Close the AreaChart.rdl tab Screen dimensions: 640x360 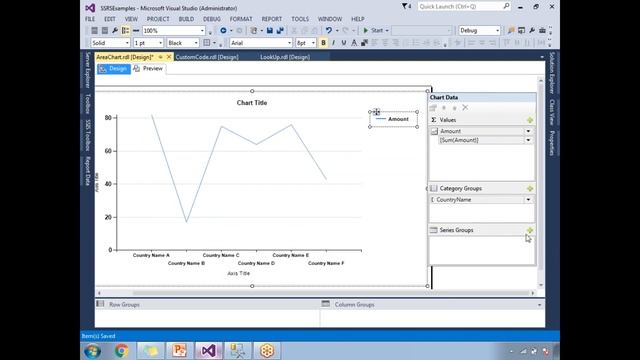(169, 57)
